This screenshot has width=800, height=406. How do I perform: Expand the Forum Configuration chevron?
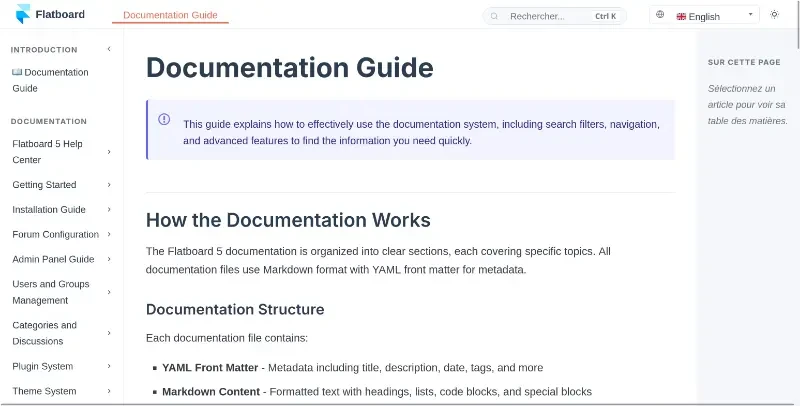108,235
